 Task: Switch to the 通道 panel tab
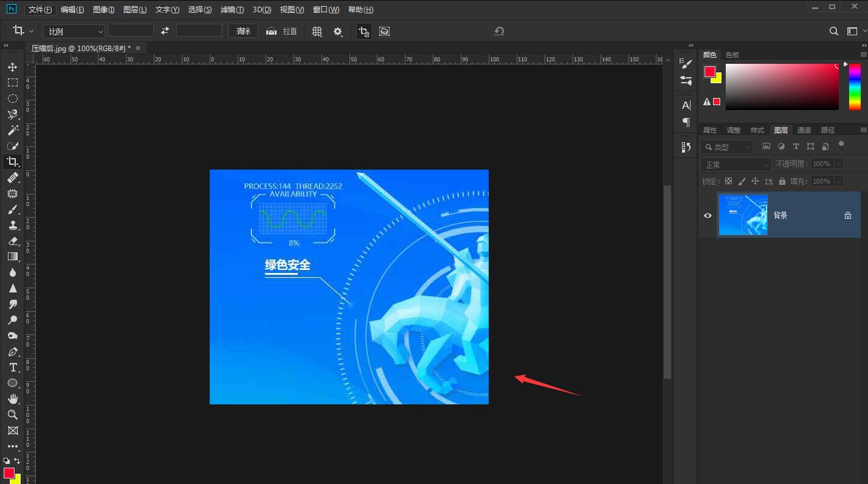[804, 130]
